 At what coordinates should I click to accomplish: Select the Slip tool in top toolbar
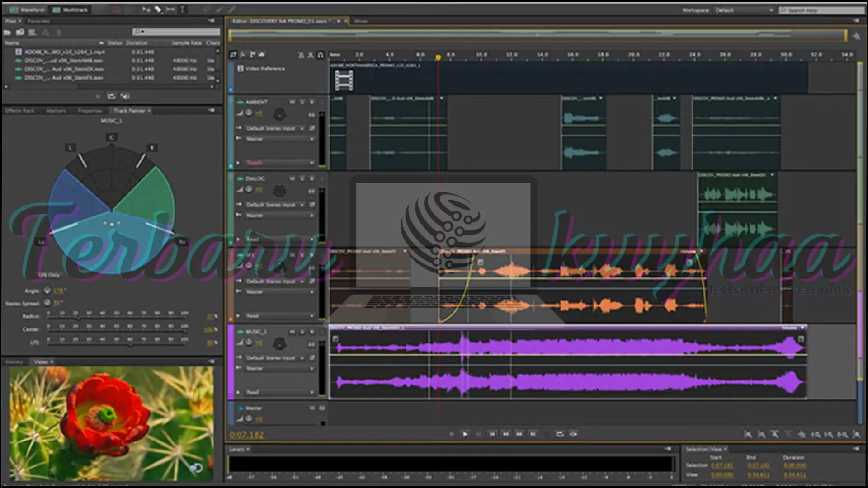point(170,9)
